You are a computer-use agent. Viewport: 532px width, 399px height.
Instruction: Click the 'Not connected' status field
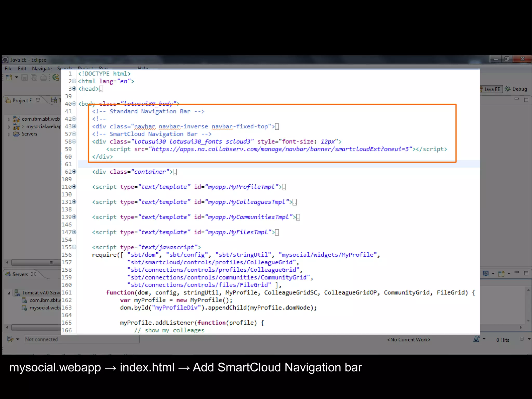(82, 339)
